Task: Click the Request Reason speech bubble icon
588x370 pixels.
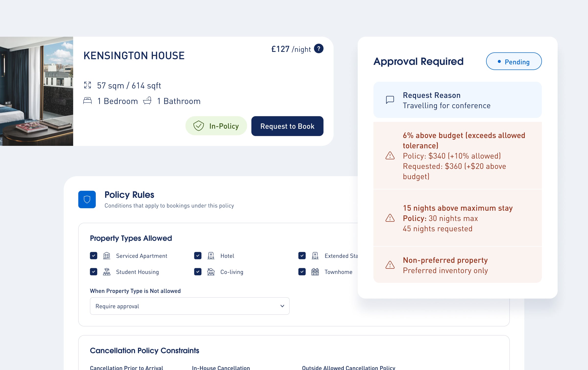Action: [390, 100]
